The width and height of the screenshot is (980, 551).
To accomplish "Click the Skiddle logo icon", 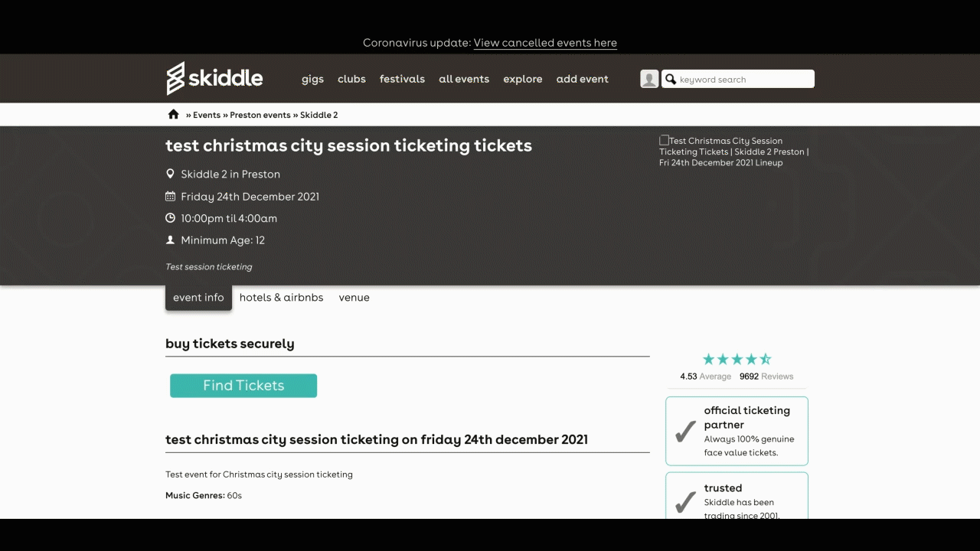I will click(x=176, y=78).
